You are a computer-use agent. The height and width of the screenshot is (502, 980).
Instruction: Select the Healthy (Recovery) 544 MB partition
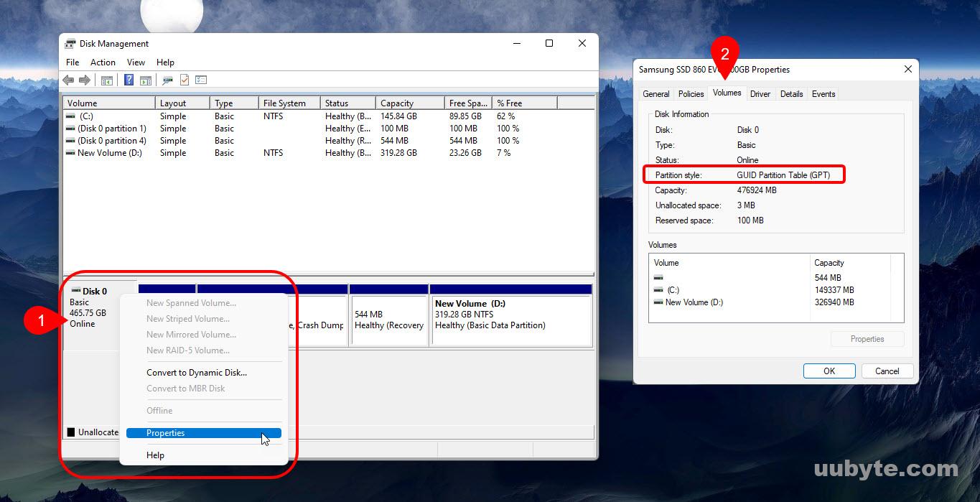(x=389, y=320)
